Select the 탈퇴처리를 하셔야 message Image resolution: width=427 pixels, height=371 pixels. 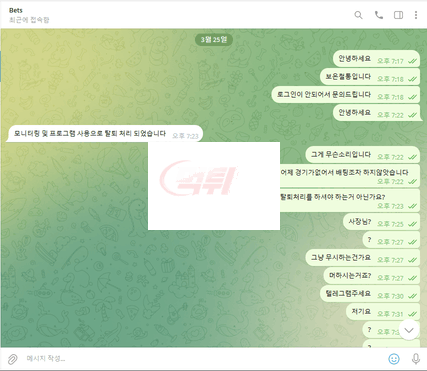coord(350,200)
